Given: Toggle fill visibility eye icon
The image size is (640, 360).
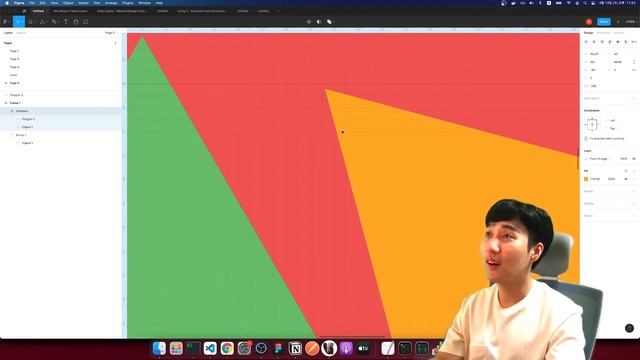Looking at the screenshot, I should (626, 179).
